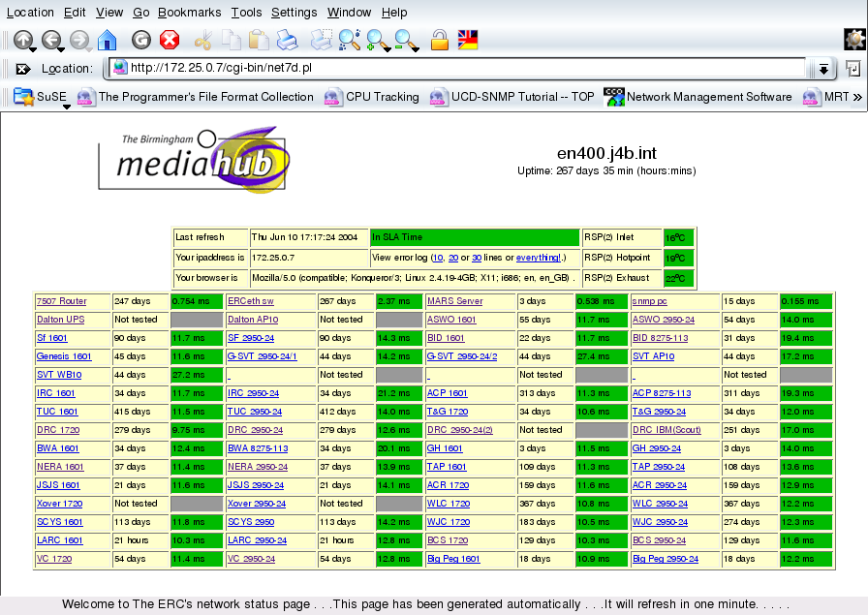This screenshot has height=615, width=868.
Task: Expand the location history dropdown arrow
Action: 823,69
